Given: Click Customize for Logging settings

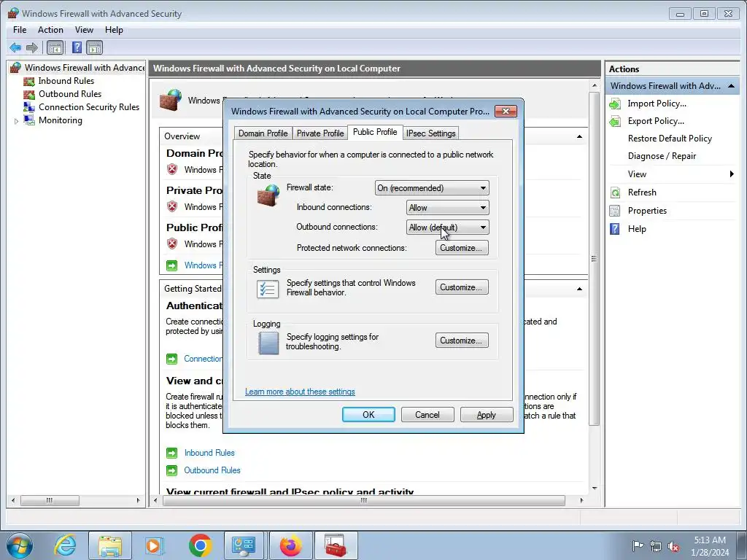Looking at the screenshot, I should click(462, 341).
